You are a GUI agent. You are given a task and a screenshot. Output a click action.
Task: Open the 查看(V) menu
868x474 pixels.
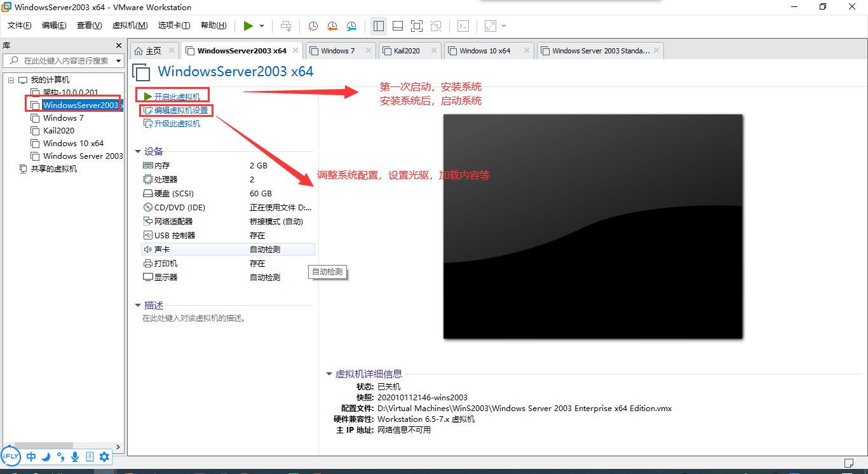[89, 25]
